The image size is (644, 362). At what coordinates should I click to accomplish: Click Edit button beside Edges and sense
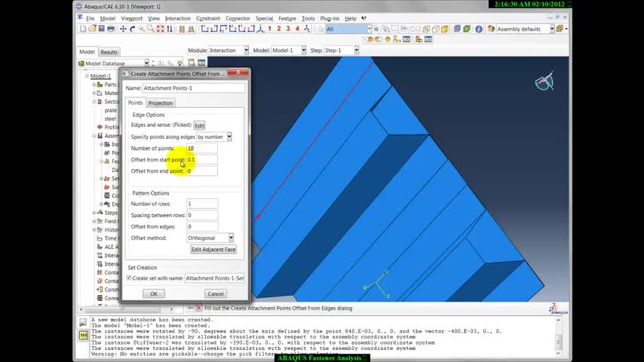coord(199,125)
